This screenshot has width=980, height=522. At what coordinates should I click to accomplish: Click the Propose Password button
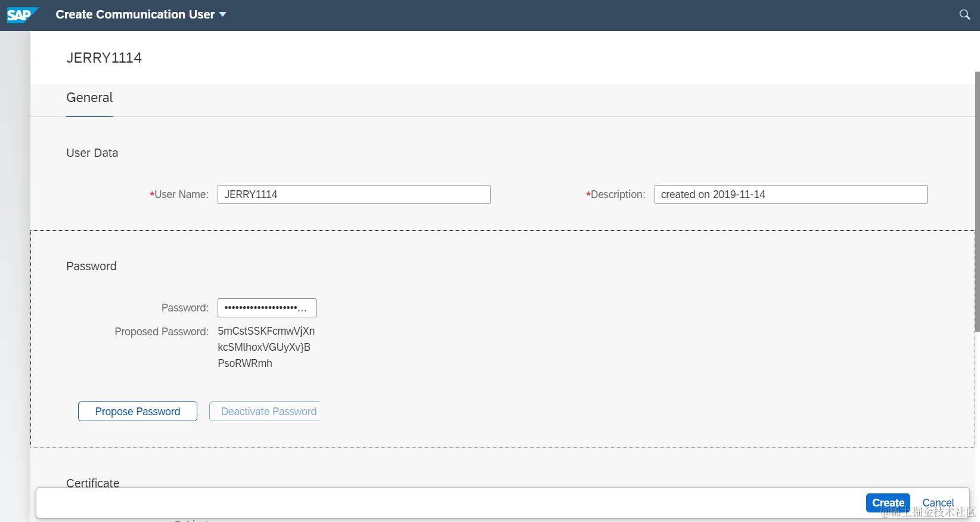(138, 412)
